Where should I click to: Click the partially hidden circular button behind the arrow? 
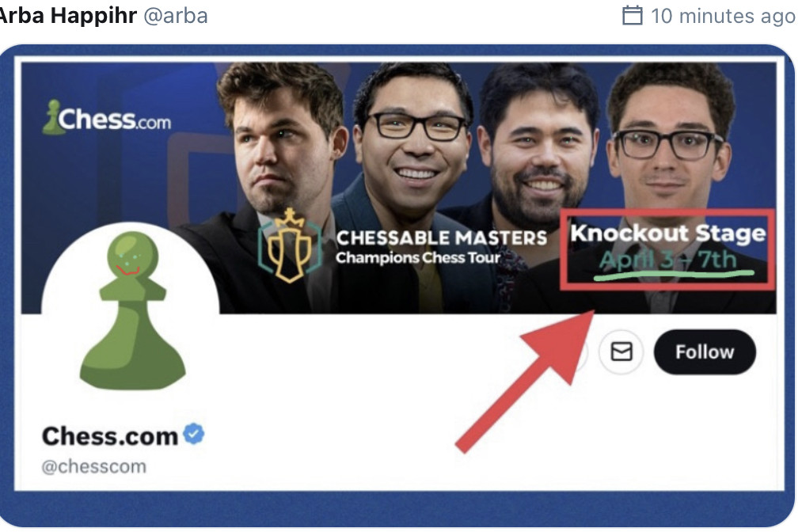tap(582, 353)
